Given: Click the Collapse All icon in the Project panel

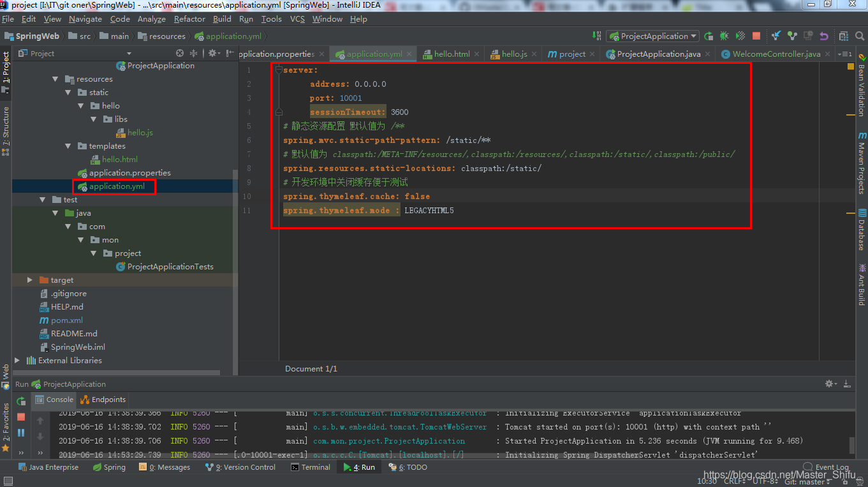Looking at the screenshot, I should [194, 54].
